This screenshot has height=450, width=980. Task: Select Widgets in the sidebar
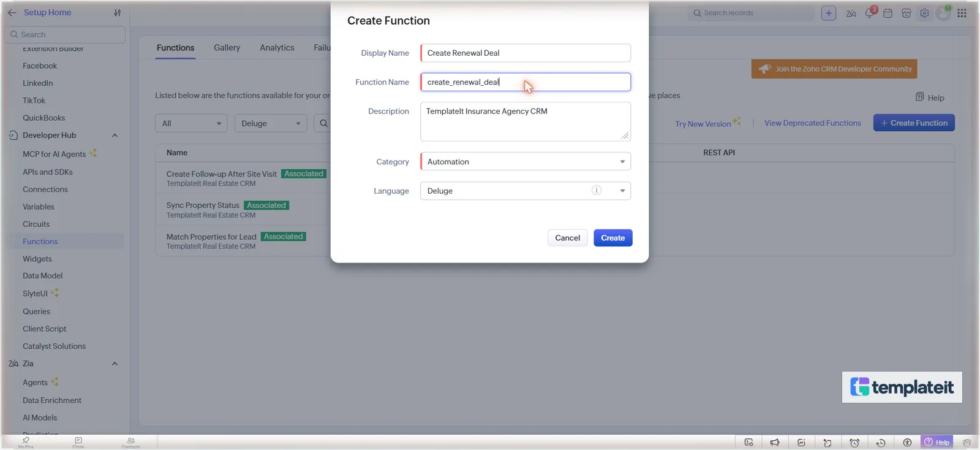click(37, 259)
